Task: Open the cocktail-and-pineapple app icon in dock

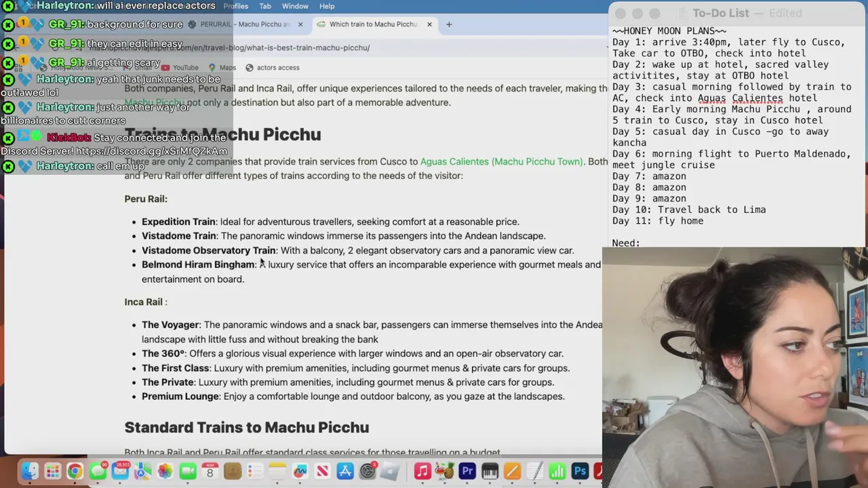Action: click(x=444, y=471)
